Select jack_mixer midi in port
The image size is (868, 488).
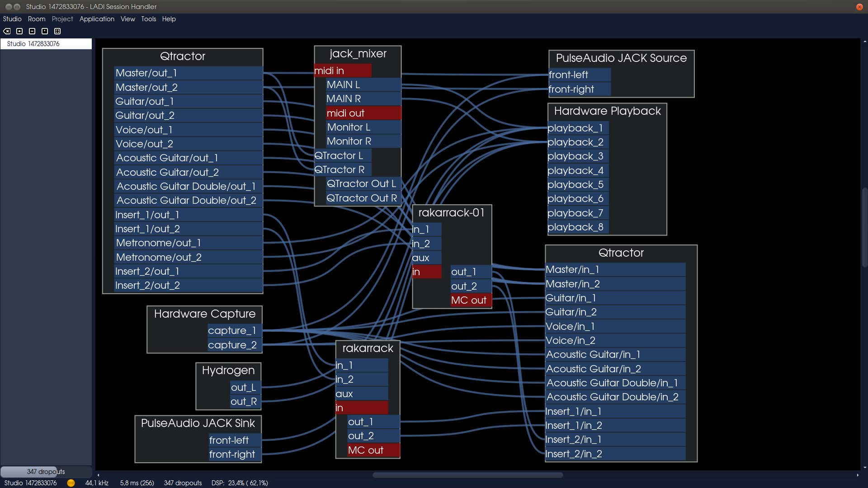pyautogui.click(x=343, y=71)
